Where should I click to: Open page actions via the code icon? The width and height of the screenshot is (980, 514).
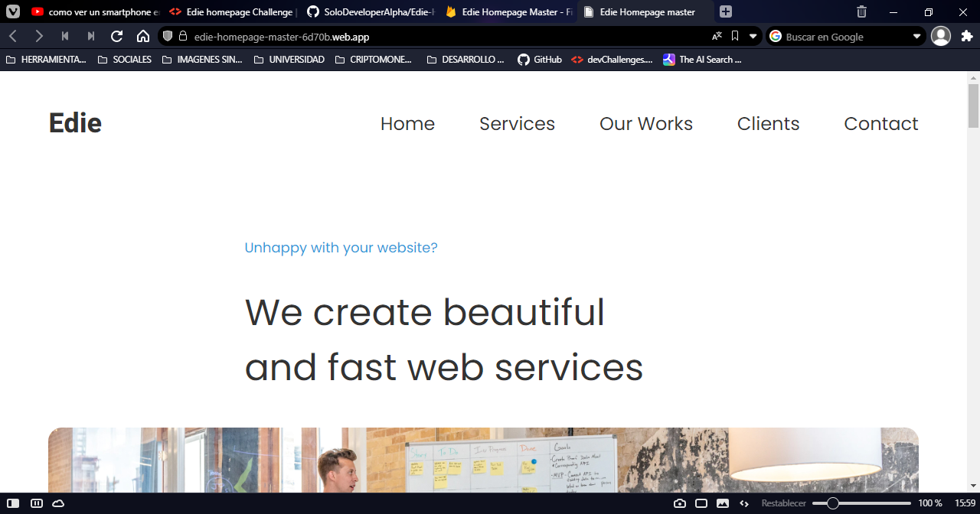(743, 503)
